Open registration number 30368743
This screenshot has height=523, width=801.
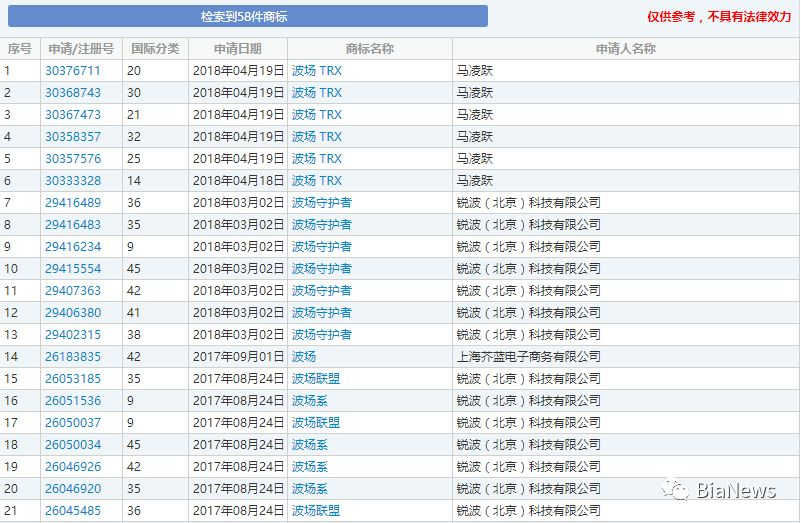pyautogui.click(x=73, y=92)
